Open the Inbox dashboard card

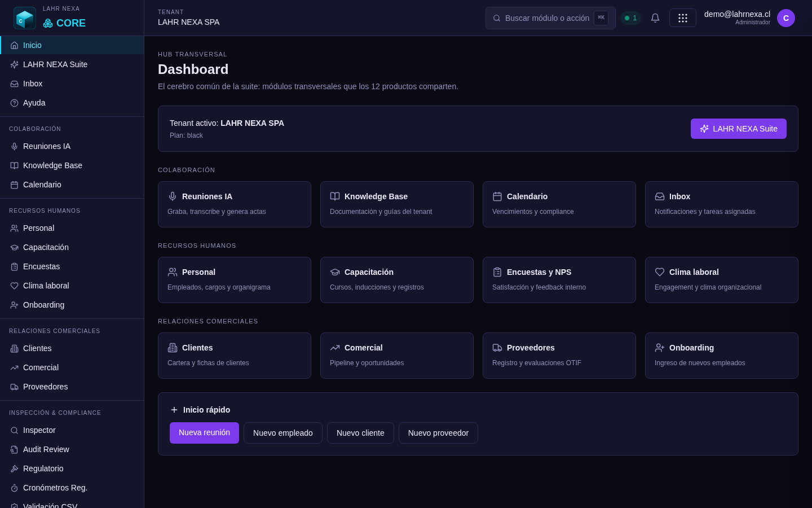pyautogui.click(x=722, y=204)
